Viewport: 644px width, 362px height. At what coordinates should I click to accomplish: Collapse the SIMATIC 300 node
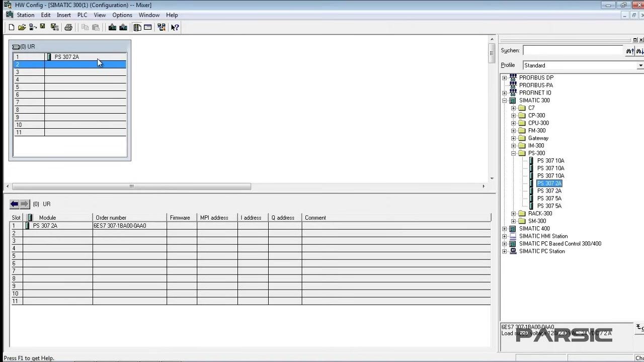coord(505,101)
